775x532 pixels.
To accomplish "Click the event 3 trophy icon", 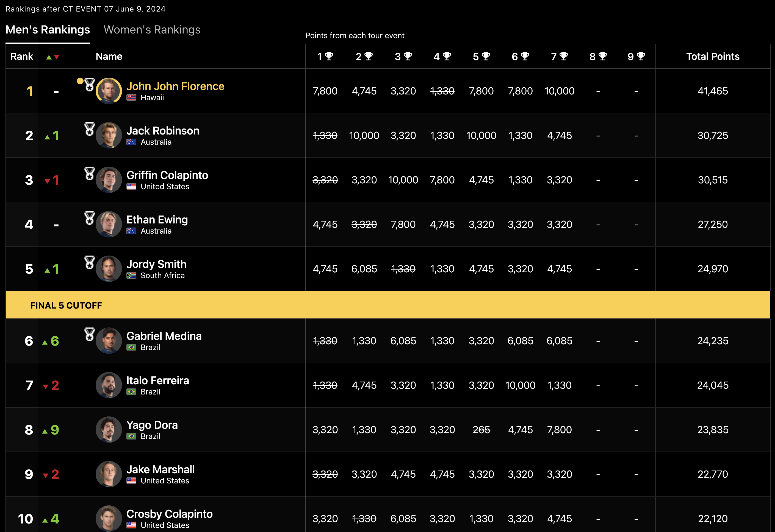I will (x=408, y=56).
